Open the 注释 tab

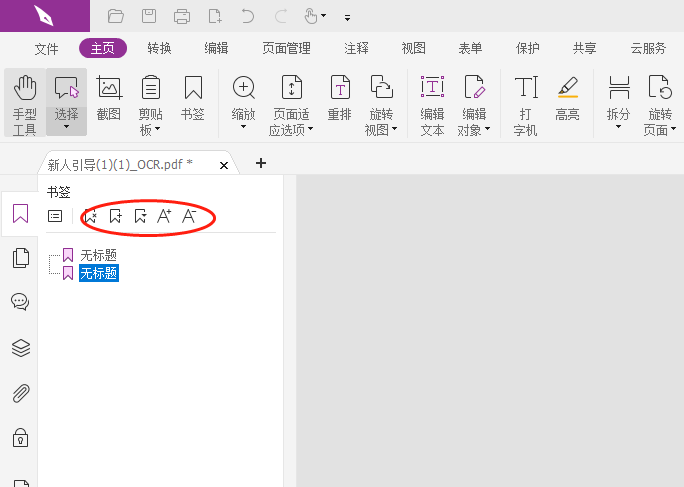(356, 48)
